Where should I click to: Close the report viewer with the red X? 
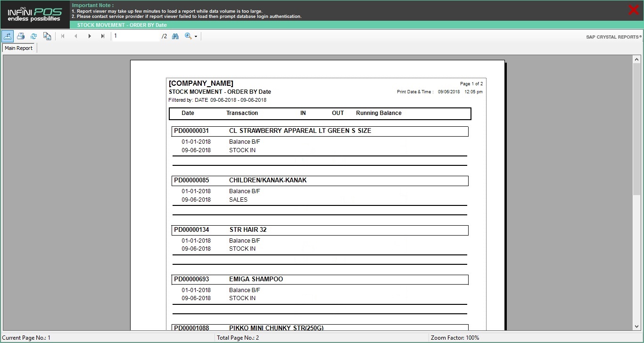click(x=634, y=9)
